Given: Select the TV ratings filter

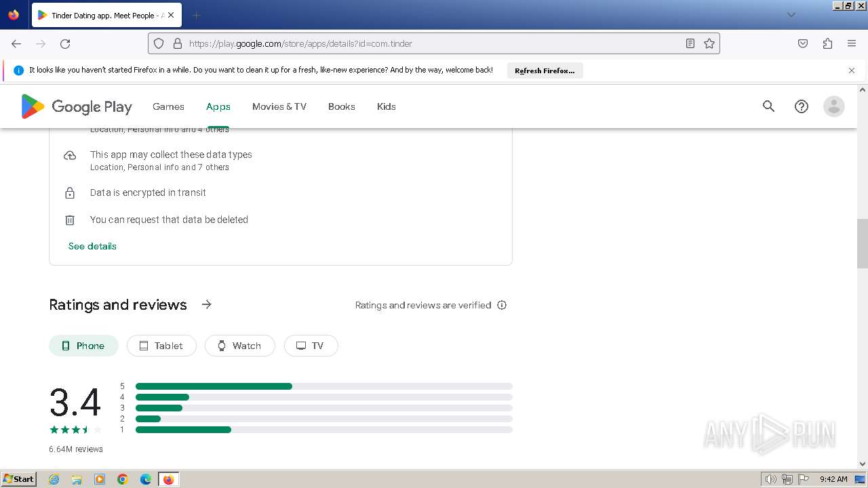Looking at the screenshot, I should [311, 346].
